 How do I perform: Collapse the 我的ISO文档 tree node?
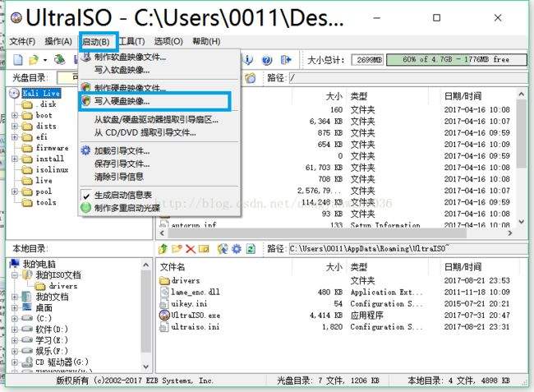(14, 274)
